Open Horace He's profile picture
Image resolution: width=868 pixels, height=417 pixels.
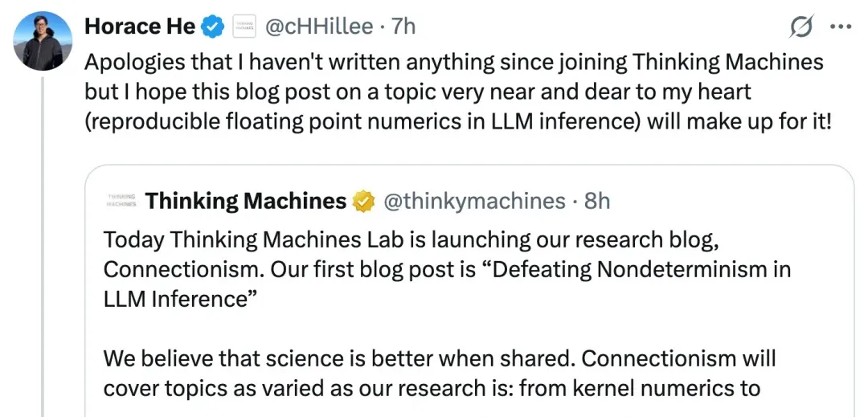43,39
